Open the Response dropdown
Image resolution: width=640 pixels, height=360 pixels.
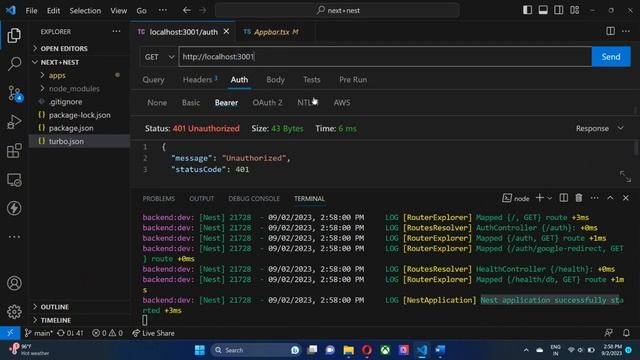[x=599, y=128]
